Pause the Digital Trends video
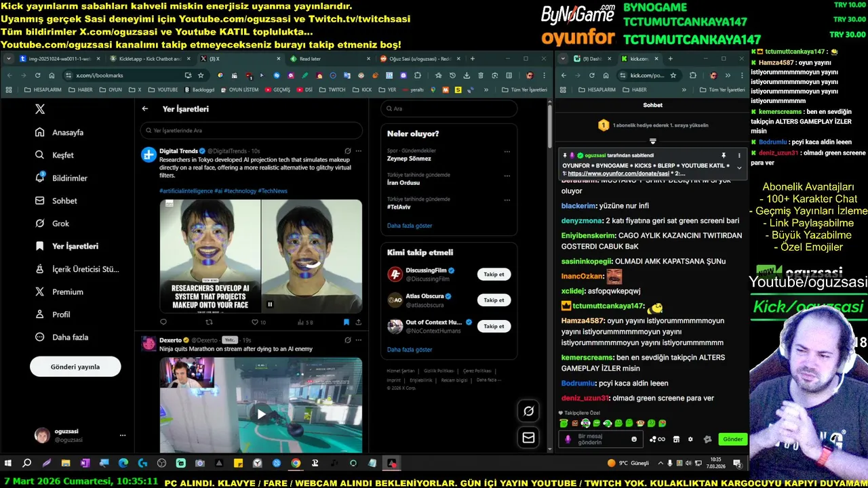 [270, 304]
